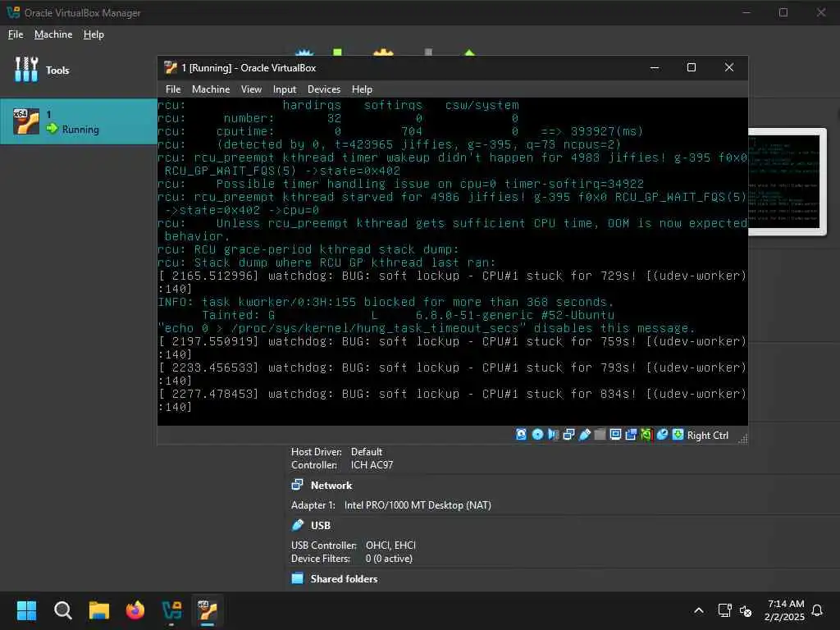Open the Network section header in details
840x630 pixels.
tap(331, 486)
